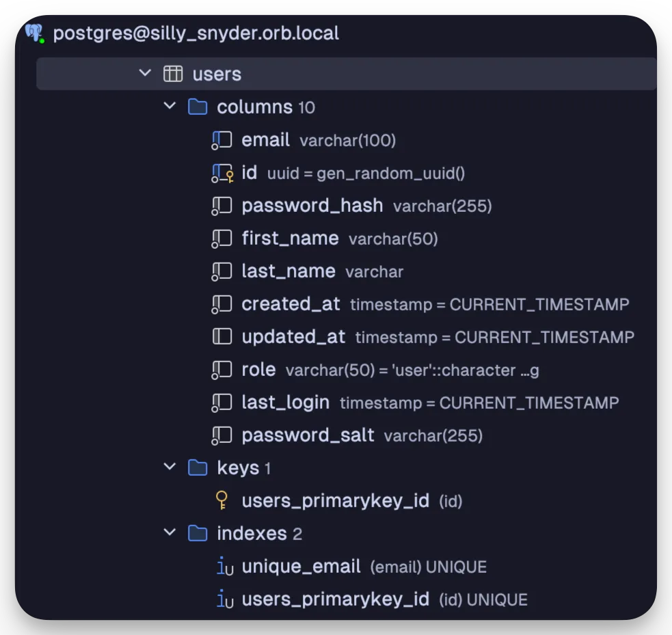This screenshot has width=672, height=635.
Task: Click the PostgreSQL elephant data source icon
Action: point(34,33)
